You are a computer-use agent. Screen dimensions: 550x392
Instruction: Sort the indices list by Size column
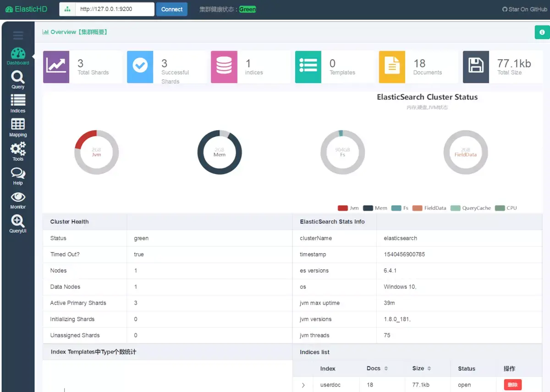pos(422,369)
